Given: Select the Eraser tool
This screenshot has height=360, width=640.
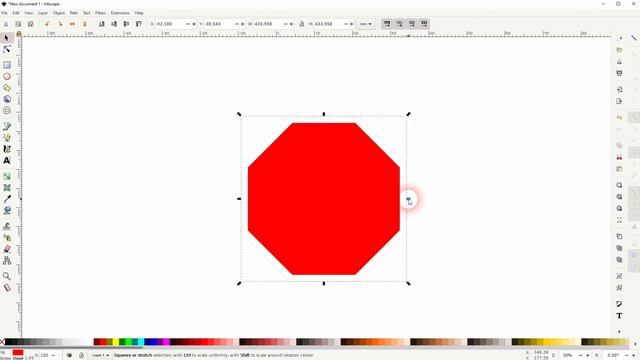Looking at the screenshot, I should (x=7, y=249).
